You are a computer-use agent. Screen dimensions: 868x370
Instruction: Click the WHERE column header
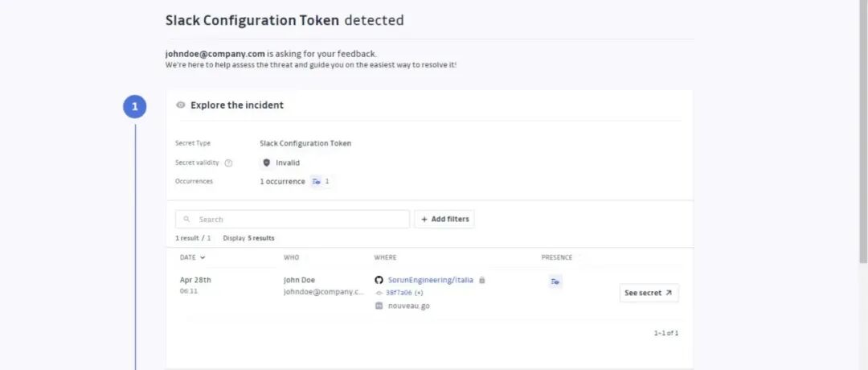[x=385, y=257]
